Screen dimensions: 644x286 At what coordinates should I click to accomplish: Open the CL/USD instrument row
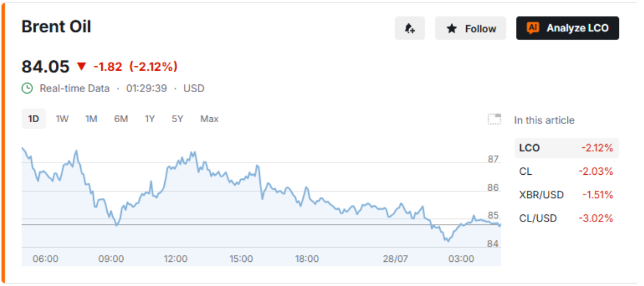(566, 218)
